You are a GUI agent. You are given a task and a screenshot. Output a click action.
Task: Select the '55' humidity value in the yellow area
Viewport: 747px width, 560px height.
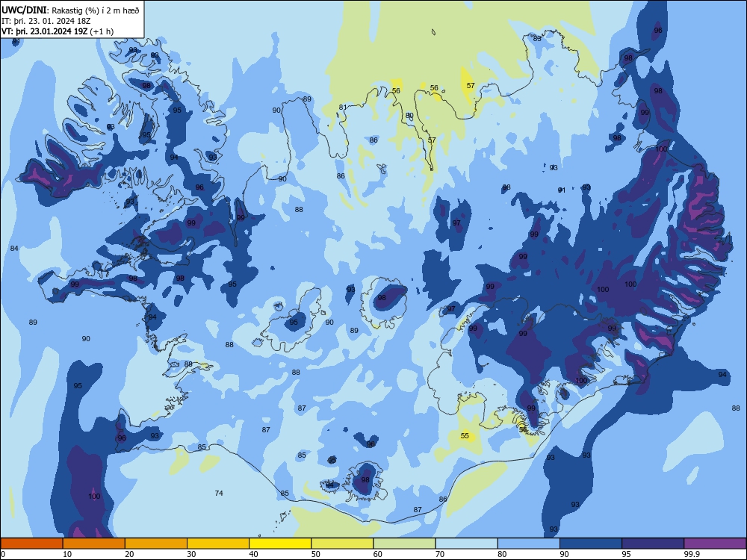point(465,435)
